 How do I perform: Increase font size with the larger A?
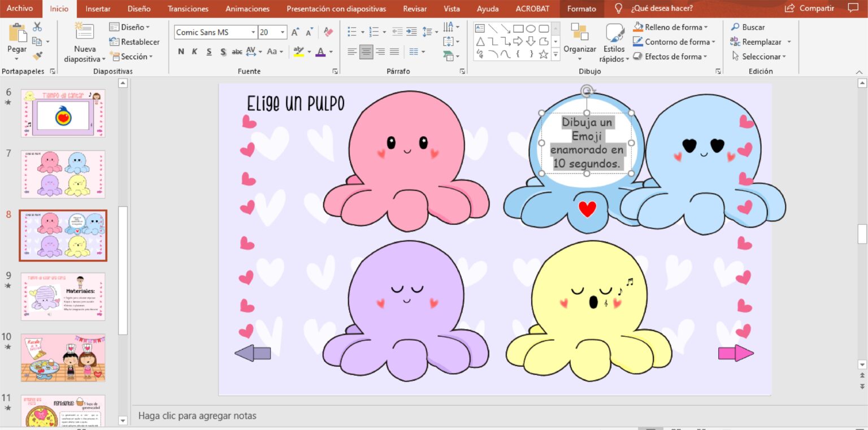tap(295, 33)
